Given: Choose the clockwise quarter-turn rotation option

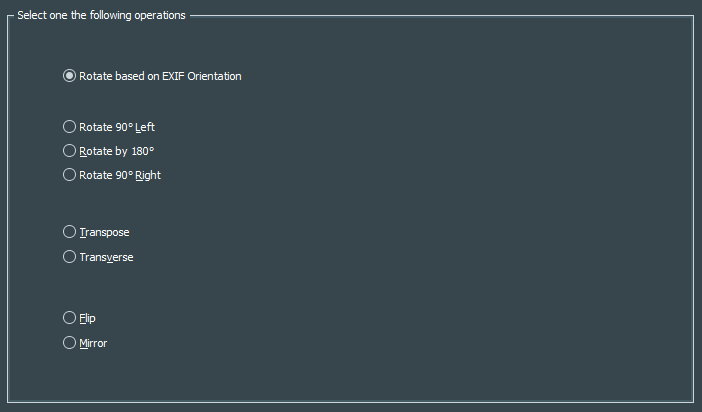Looking at the screenshot, I should tap(69, 175).
